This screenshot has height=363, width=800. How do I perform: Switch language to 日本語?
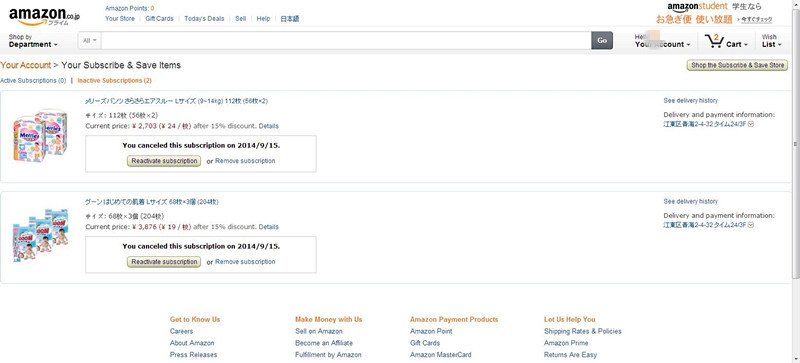[290, 18]
